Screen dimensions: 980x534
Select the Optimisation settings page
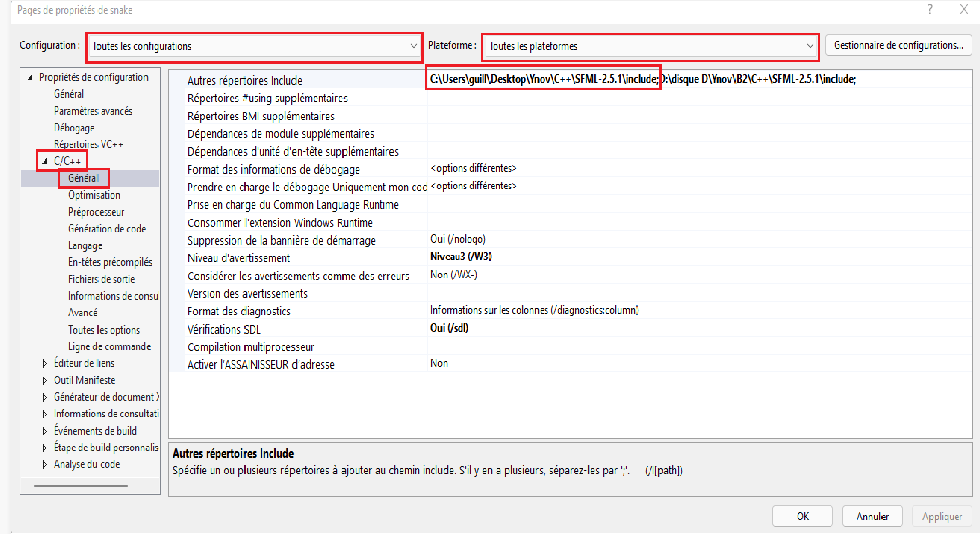(x=94, y=195)
